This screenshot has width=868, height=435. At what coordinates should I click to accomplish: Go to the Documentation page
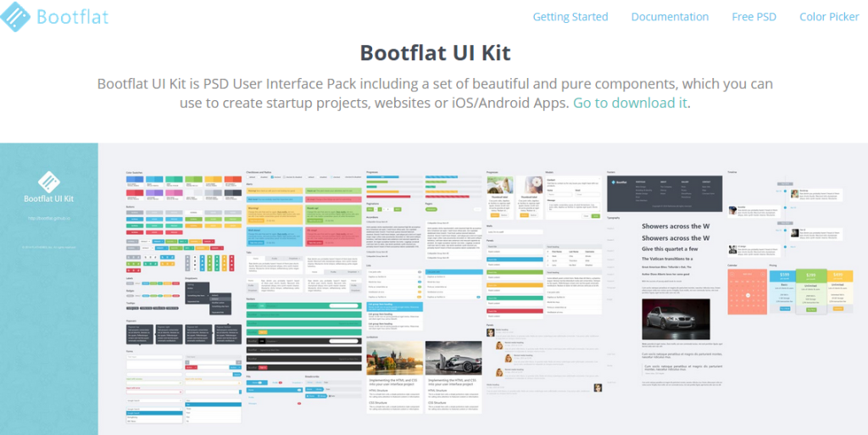pyautogui.click(x=670, y=17)
